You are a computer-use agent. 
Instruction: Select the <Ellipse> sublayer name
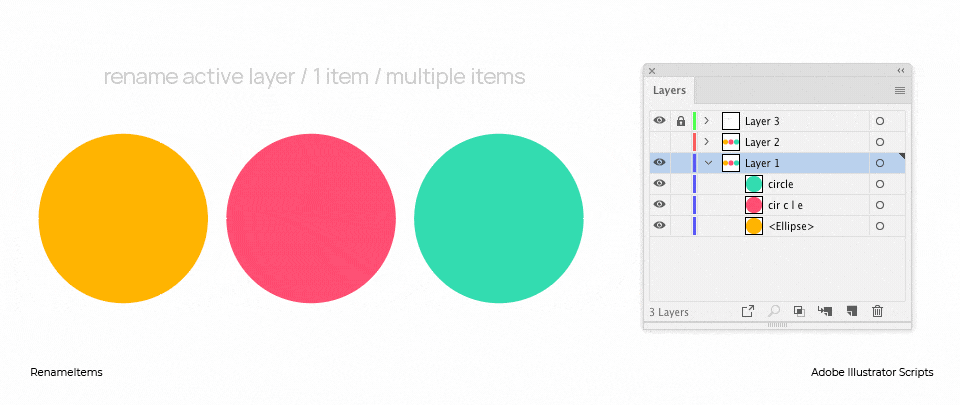tap(791, 226)
